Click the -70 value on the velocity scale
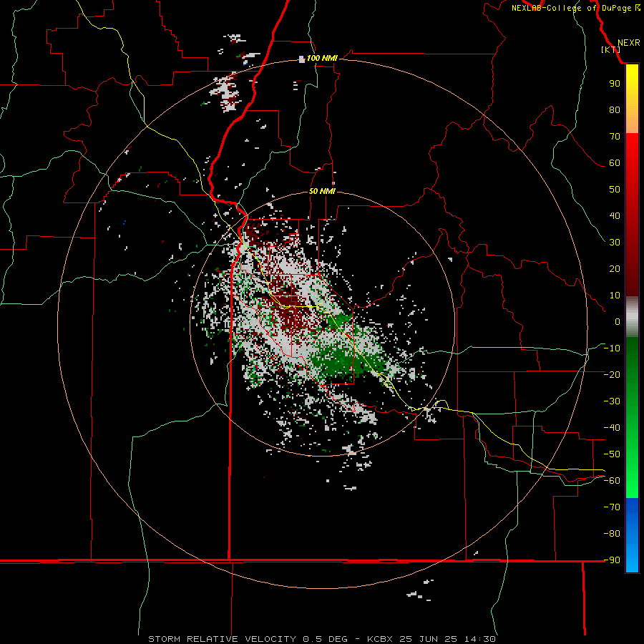This screenshot has height=644, width=644. click(x=612, y=507)
